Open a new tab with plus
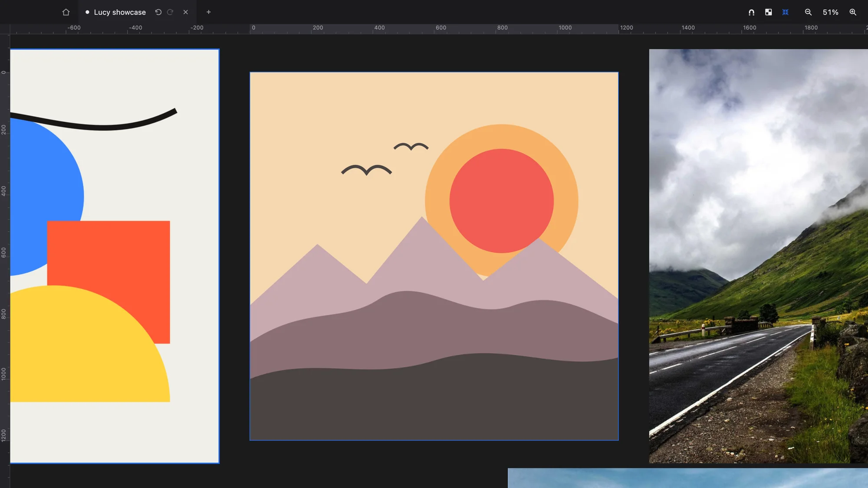 point(209,12)
